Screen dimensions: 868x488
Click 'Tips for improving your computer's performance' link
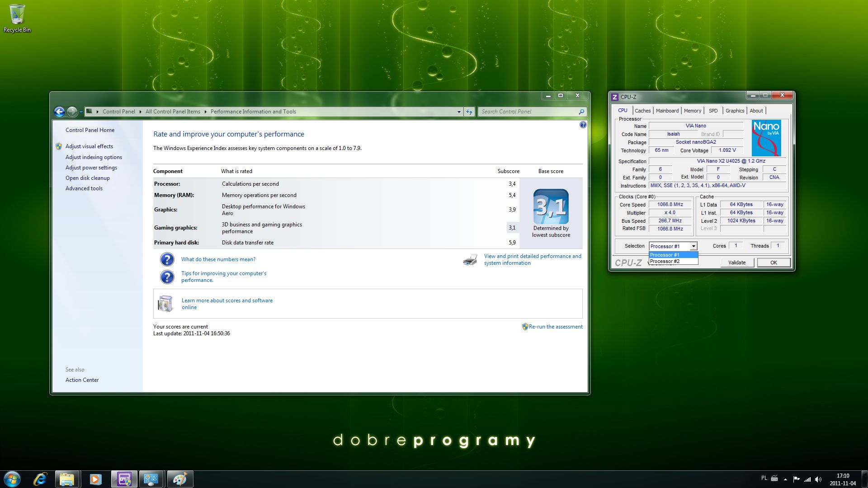point(224,277)
